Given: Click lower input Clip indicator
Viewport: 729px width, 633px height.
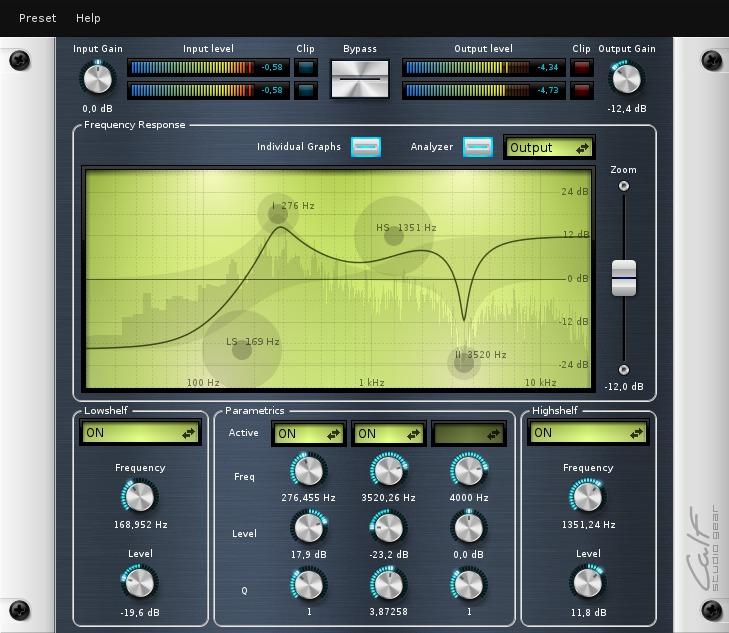Looking at the screenshot, I should pos(305,90).
